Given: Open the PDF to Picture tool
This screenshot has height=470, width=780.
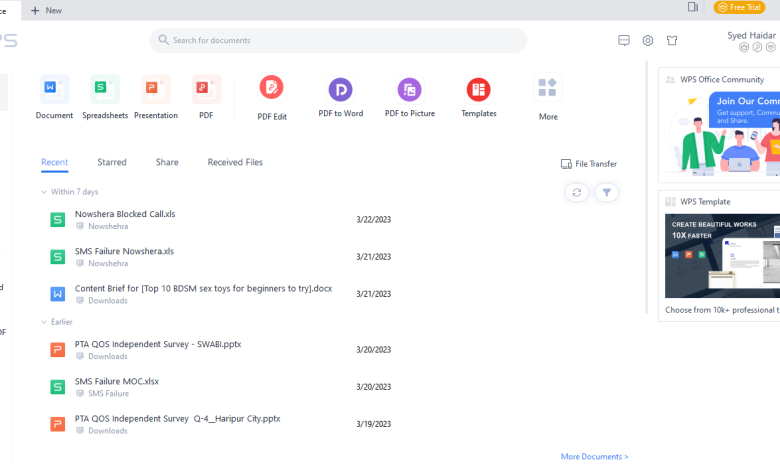Looking at the screenshot, I should point(409,91).
